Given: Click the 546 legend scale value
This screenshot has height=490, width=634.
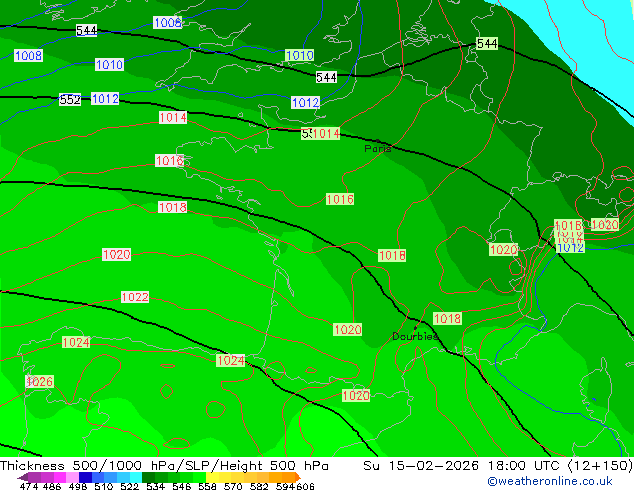Looking at the screenshot, I should point(182,486).
